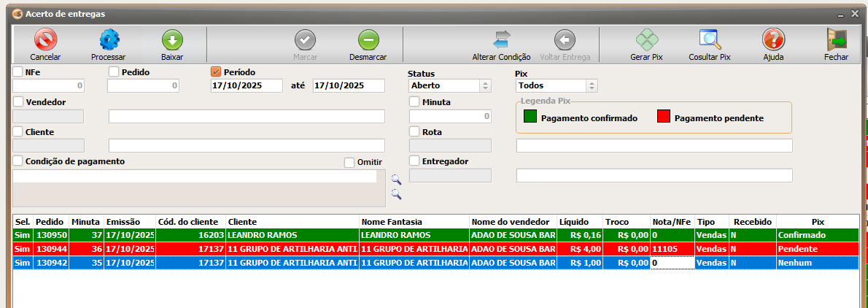This screenshot has width=868, height=308.
Task: Sort the table by Cliente column header
Action: click(292, 221)
